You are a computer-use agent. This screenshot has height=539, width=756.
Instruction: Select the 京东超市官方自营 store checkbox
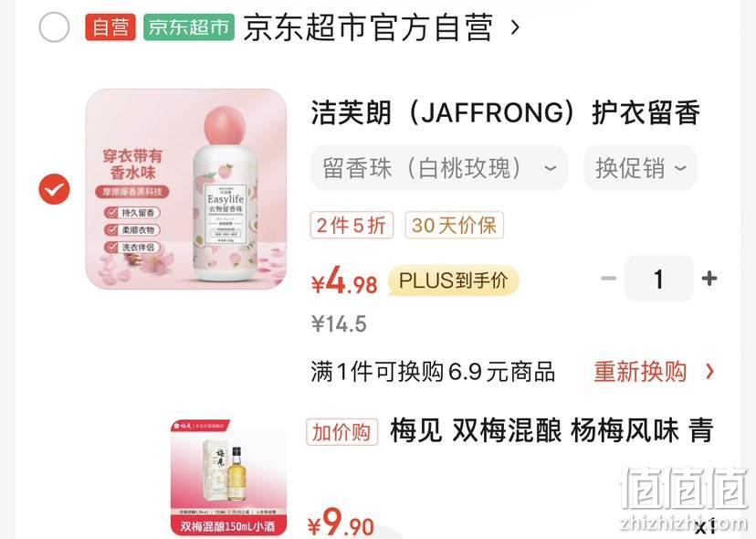(x=54, y=27)
